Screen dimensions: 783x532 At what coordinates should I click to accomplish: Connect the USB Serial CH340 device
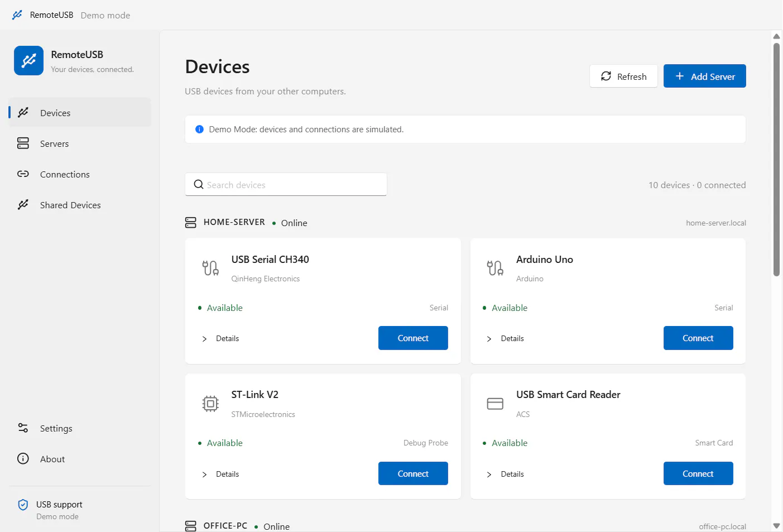click(x=413, y=338)
